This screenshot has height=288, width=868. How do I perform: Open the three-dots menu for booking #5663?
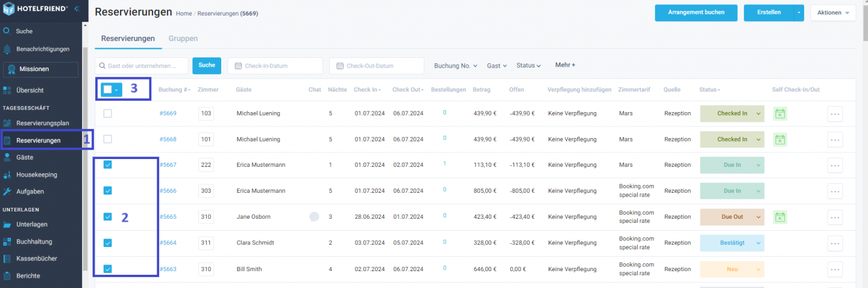(x=835, y=269)
